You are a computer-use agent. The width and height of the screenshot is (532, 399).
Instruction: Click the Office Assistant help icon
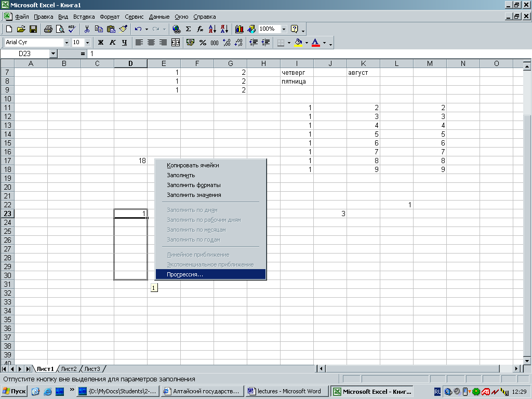[x=295, y=29]
